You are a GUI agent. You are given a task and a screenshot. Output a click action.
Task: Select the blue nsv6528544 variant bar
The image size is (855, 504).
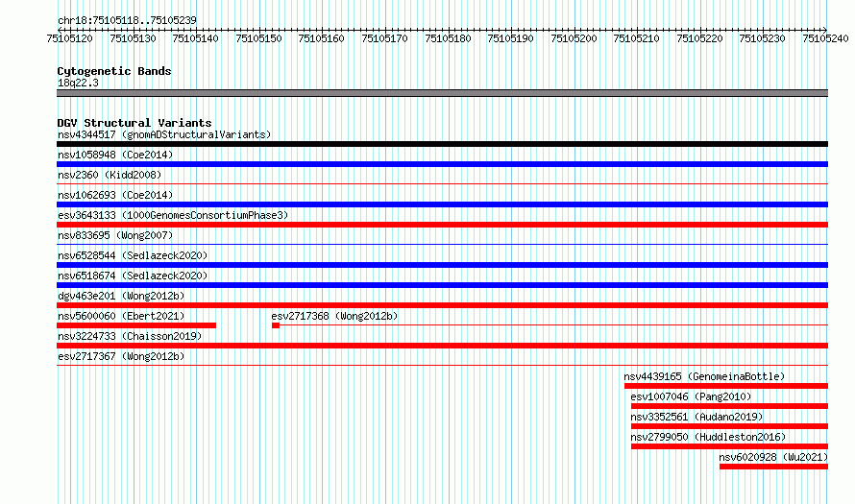point(442,265)
